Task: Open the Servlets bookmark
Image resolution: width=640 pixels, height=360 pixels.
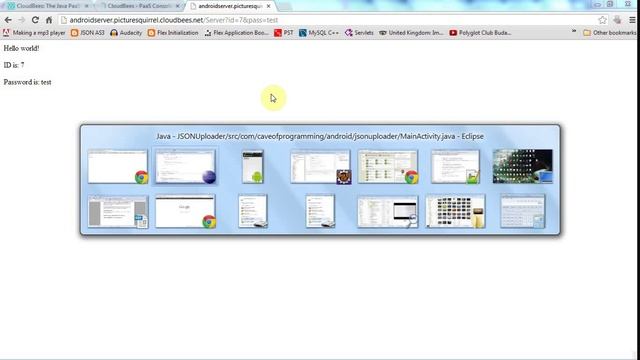Action: coord(359,33)
